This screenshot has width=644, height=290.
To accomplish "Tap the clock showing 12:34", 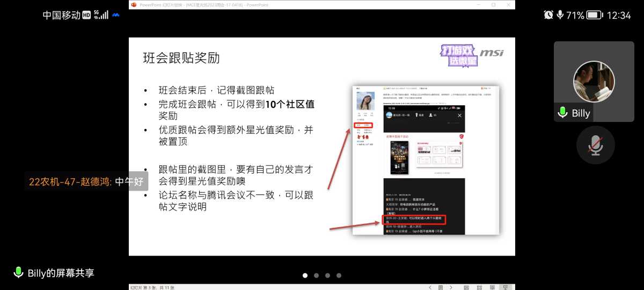I will pos(619,15).
